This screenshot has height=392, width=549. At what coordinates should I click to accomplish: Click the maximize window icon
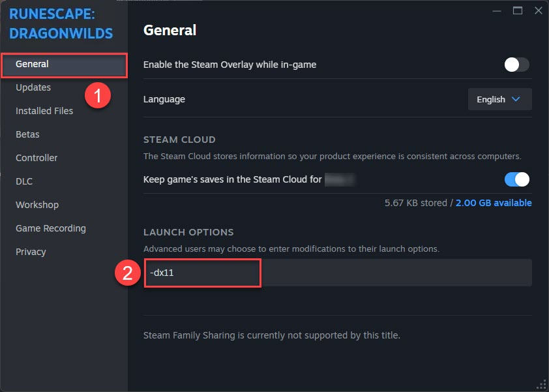(x=517, y=10)
